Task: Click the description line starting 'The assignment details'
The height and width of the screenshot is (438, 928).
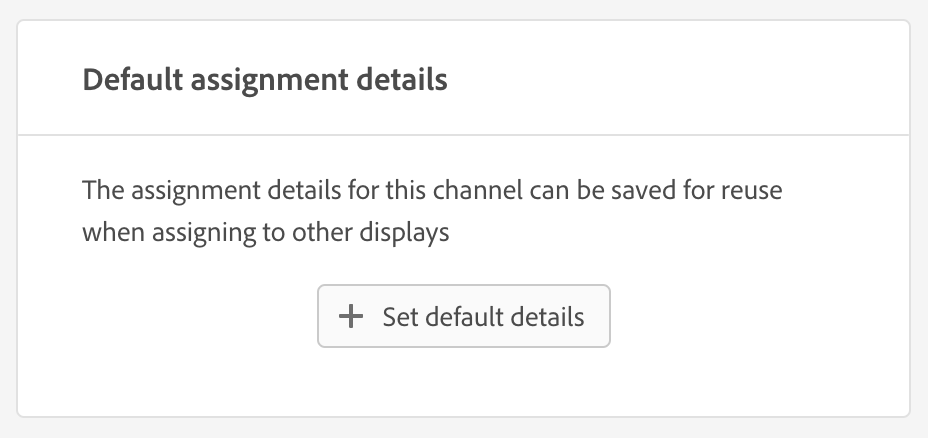Action: point(432,190)
